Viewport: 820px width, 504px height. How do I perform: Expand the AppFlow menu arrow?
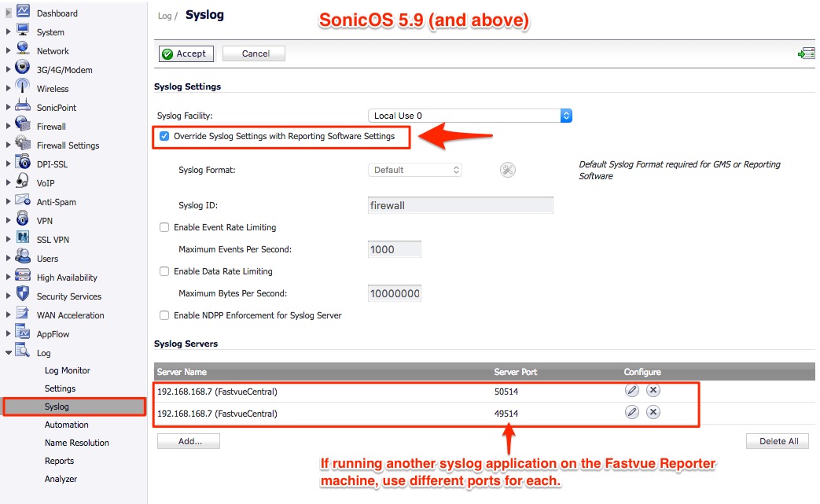(x=9, y=333)
